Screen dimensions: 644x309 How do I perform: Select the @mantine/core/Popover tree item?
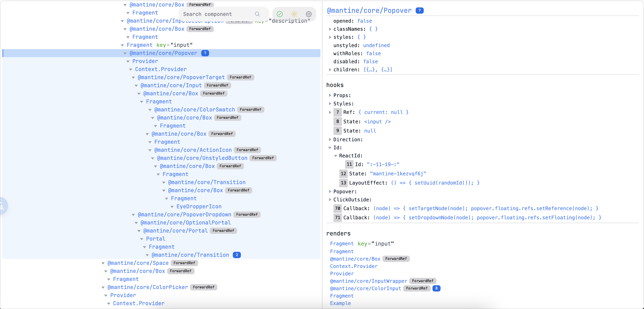click(166, 53)
